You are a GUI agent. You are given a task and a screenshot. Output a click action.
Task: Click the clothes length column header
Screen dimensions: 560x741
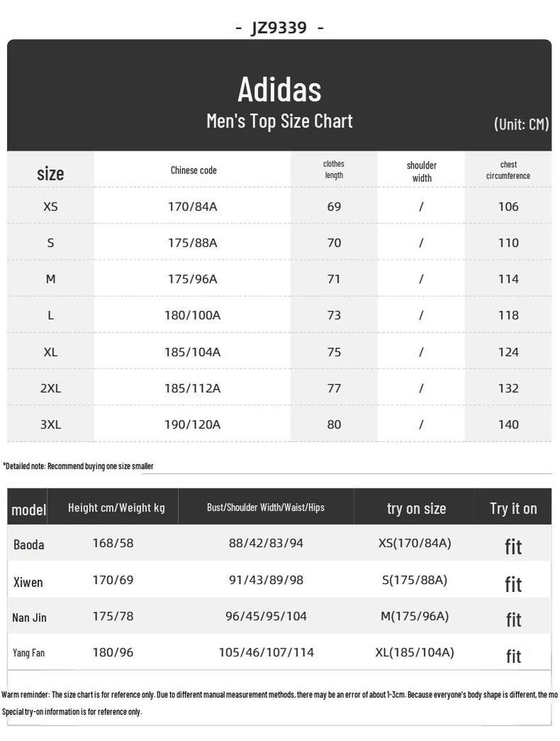(x=334, y=169)
